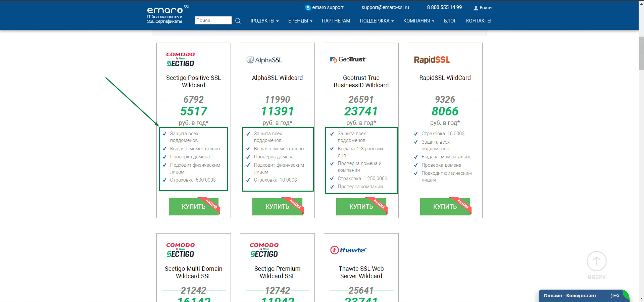Viewport: 644px width, 302px height.
Task: Click the thawte logo
Action: click(348, 250)
